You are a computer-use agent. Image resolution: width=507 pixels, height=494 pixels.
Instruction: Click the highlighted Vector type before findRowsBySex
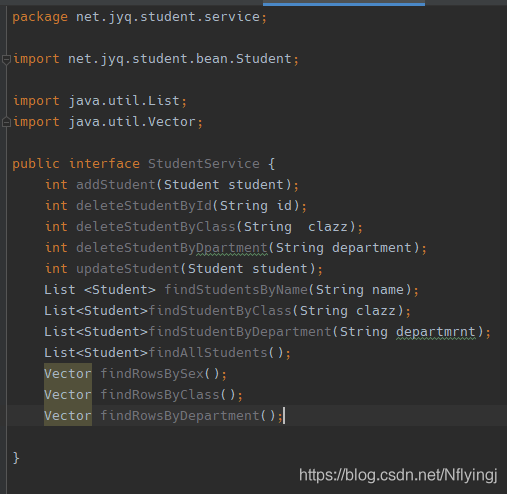tap(68, 374)
